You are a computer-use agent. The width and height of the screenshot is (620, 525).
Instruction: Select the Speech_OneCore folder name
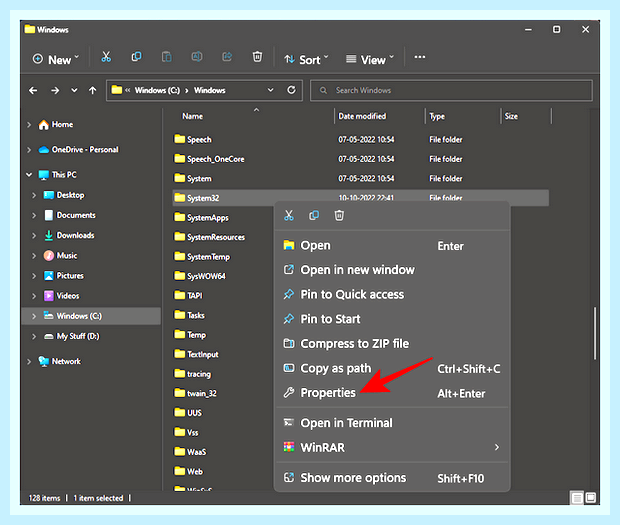215,159
